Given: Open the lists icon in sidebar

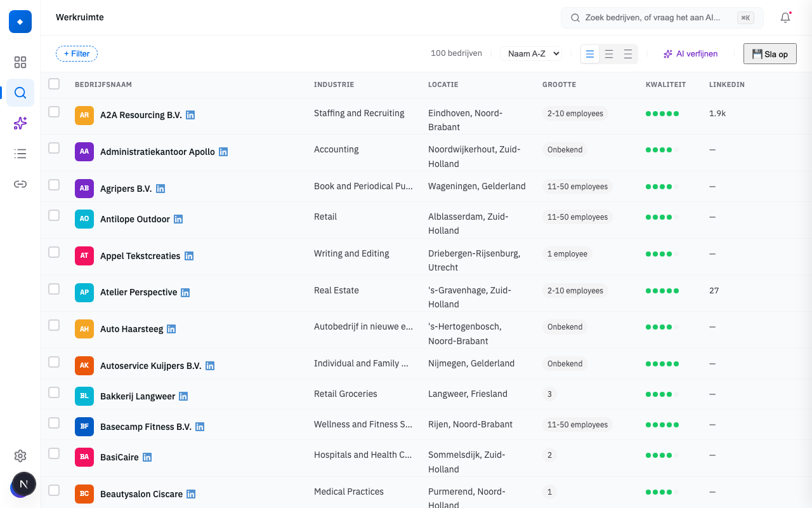Looking at the screenshot, I should [20, 154].
